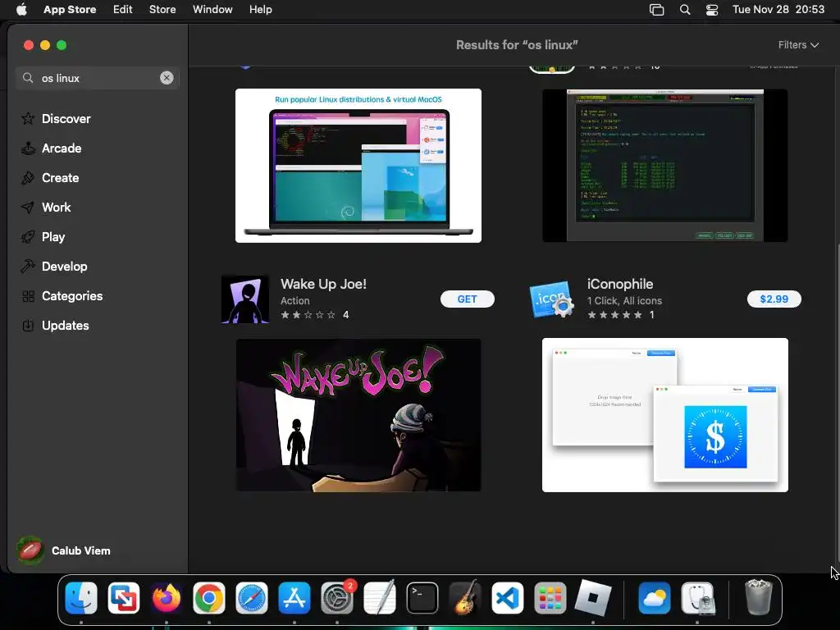The height and width of the screenshot is (630, 840).
Task: Expand the Filters dropdown
Action: tap(798, 45)
